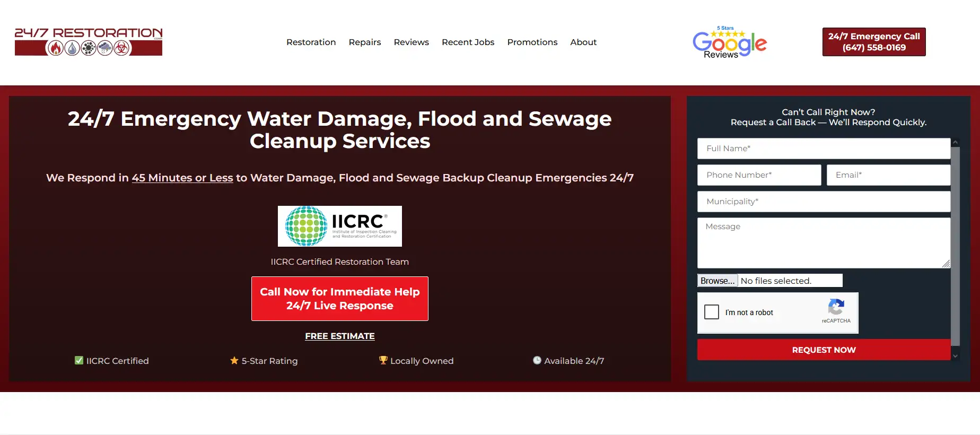This screenshot has width=980, height=435.
Task: Open the Repairs menu
Action: (365, 42)
